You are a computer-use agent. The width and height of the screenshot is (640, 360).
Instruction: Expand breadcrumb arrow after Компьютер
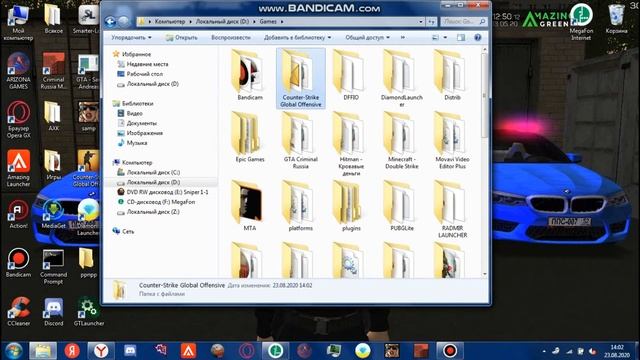pyautogui.click(x=190, y=22)
